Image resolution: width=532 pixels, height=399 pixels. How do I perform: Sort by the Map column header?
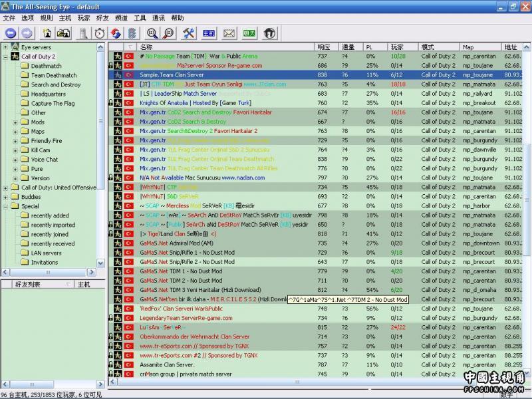480,47
